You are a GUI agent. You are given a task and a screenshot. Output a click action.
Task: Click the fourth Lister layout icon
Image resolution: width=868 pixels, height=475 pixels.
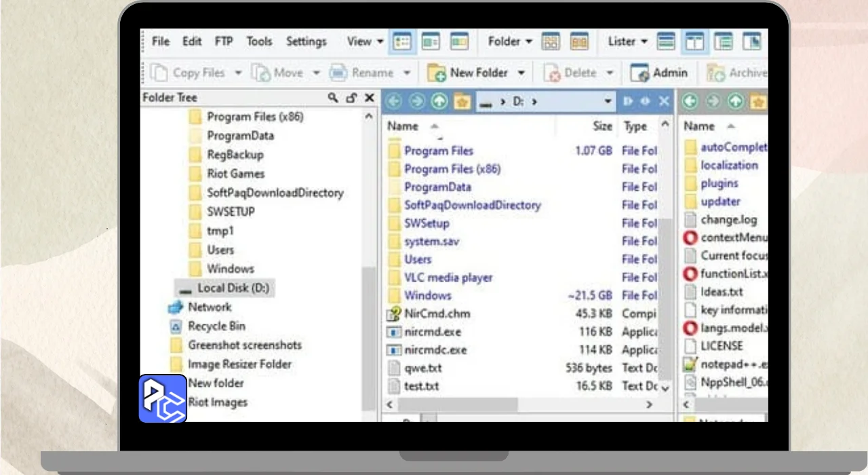click(x=751, y=41)
